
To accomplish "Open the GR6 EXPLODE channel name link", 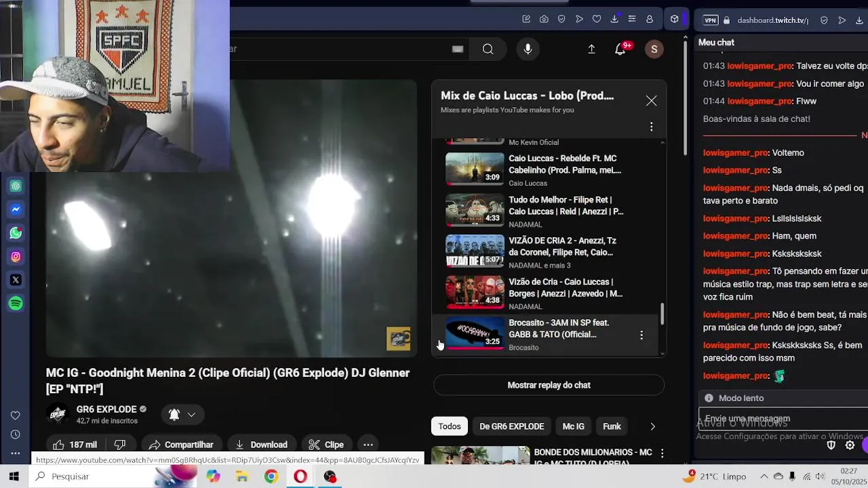I will (106, 409).
